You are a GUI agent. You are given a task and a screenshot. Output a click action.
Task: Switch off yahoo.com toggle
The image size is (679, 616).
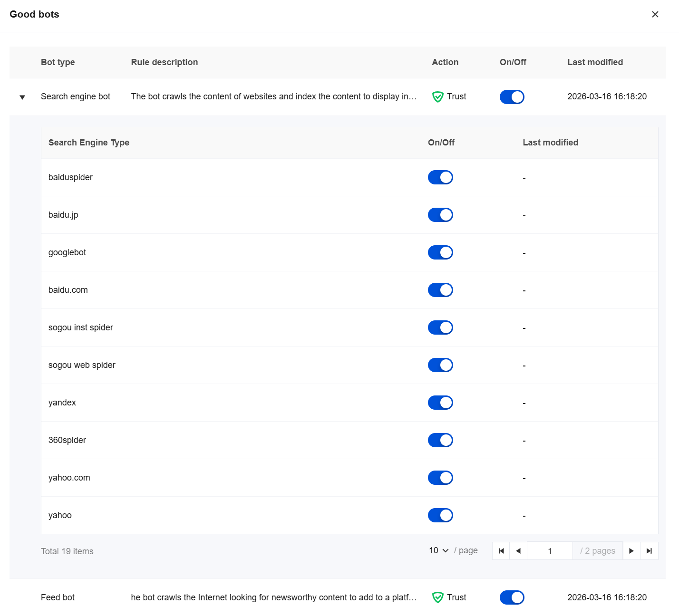(x=440, y=478)
